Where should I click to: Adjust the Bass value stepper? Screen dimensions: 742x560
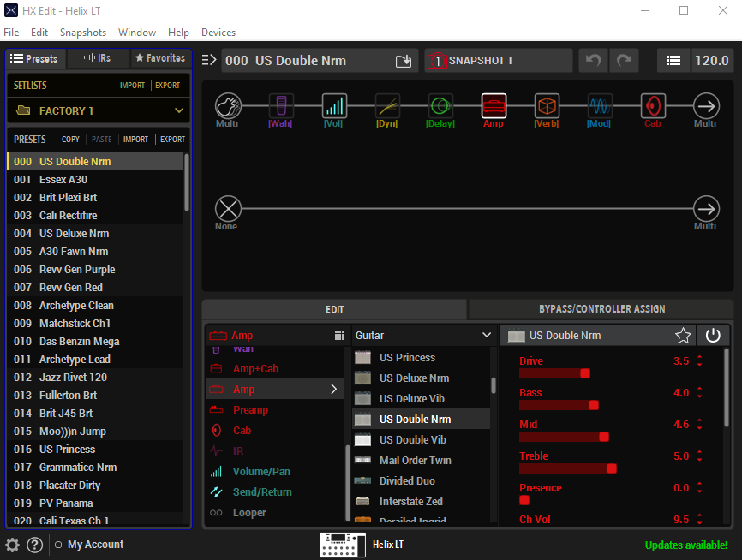pyautogui.click(x=699, y=392)
